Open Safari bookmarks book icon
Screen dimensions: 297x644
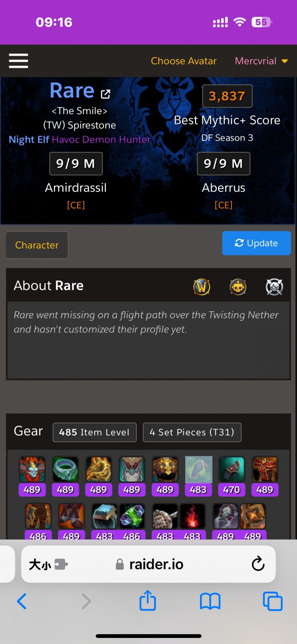pos(210,602)
